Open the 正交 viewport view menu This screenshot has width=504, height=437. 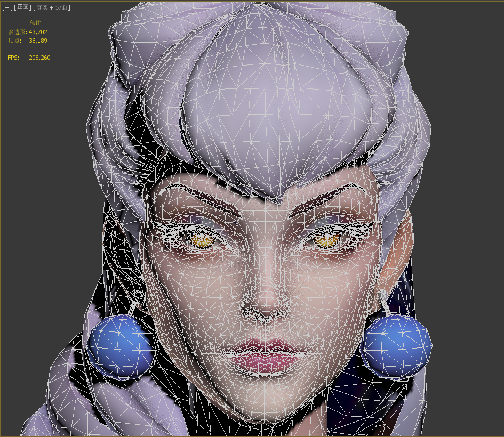(x=23, y=7)
